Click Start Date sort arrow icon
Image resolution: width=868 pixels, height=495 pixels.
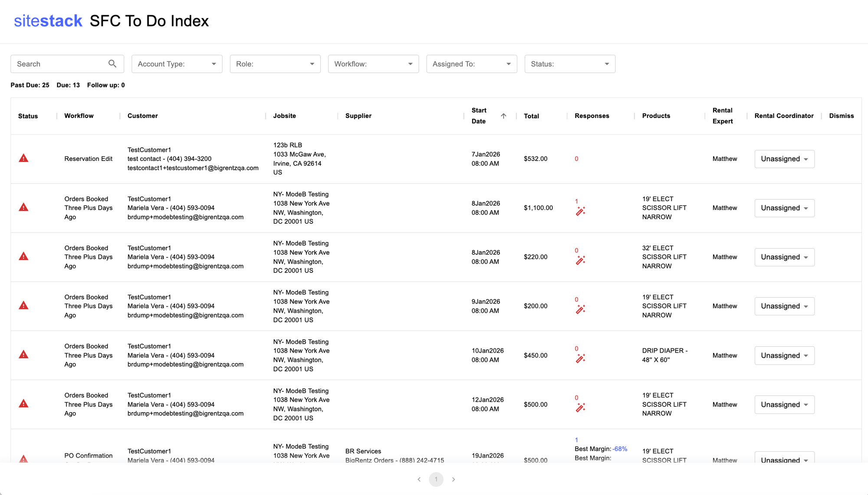pos(503,116)
